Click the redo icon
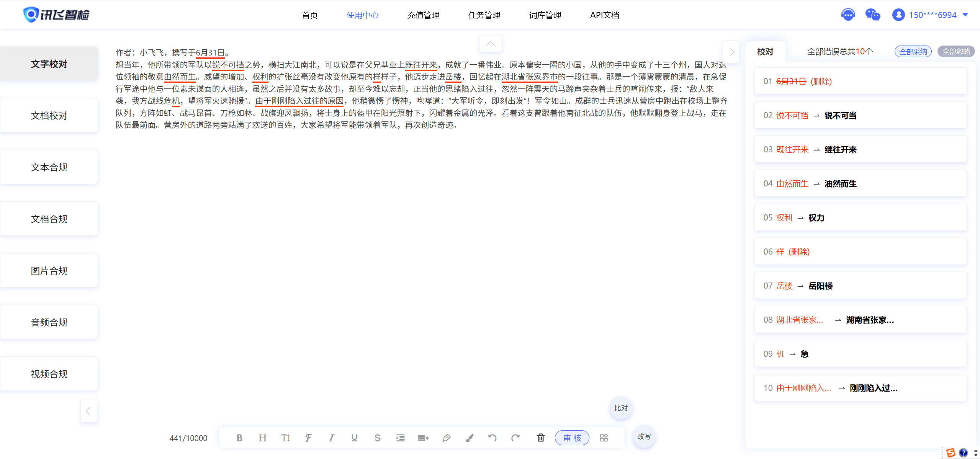 (x=515, y=438)
